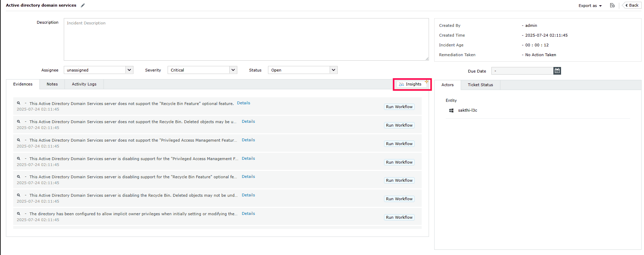
Task: Click magnifier icon on "disabling the Recycle Bin" row
Action: 18,195
